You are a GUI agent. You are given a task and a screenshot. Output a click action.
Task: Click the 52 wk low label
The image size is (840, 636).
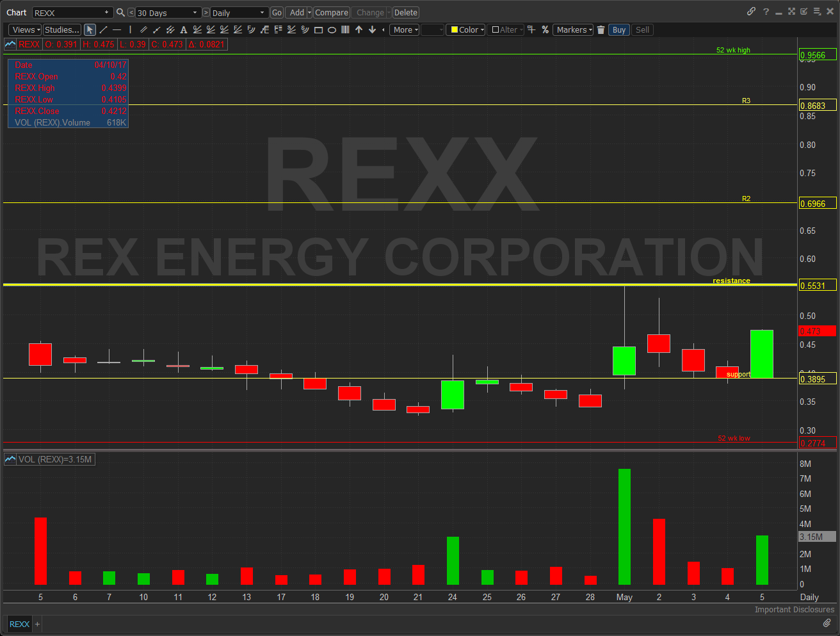pos(734,438)
